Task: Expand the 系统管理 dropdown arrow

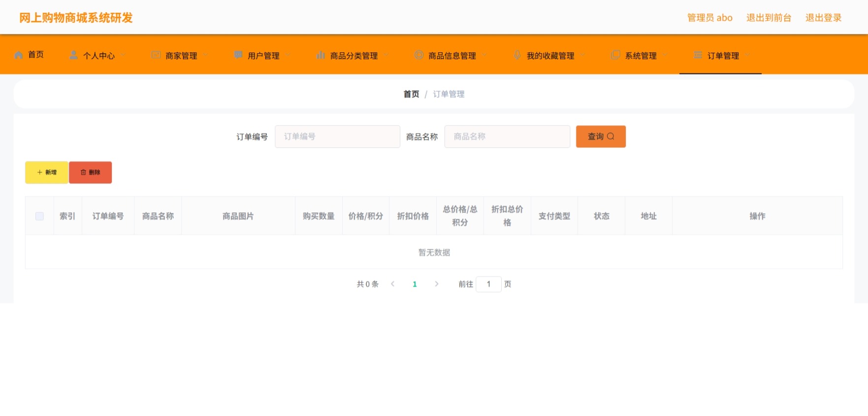Action: (x=665, y=55)
